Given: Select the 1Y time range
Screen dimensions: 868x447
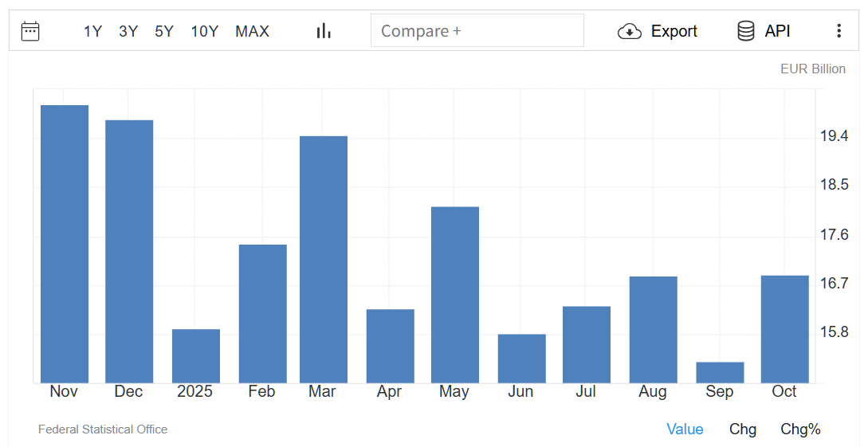Looking at the screenshot, I should pyautogui.click(x=92, y=31).
